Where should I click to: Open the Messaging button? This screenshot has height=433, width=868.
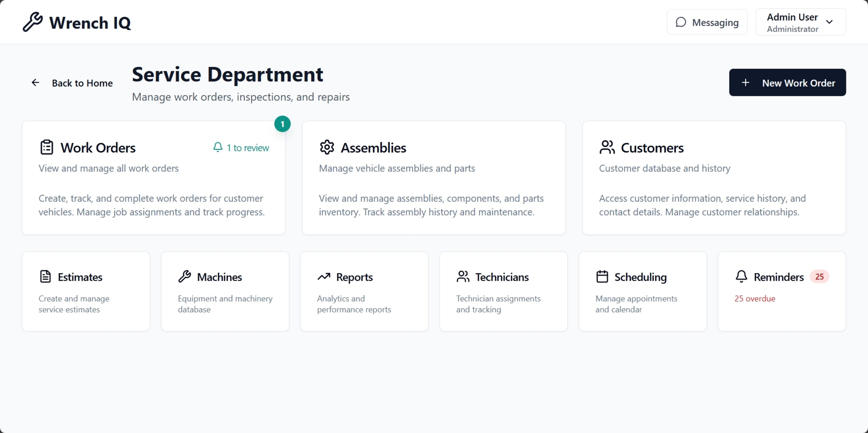click(707, 22)
